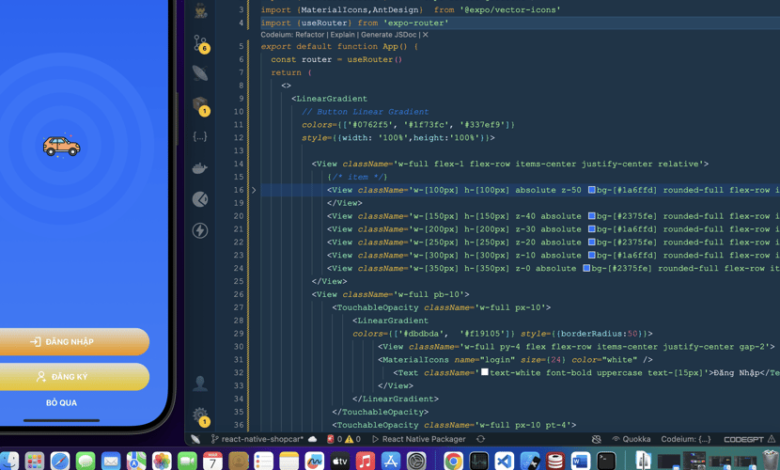Open the Accounts icon in activity bar

pos(200,383)
